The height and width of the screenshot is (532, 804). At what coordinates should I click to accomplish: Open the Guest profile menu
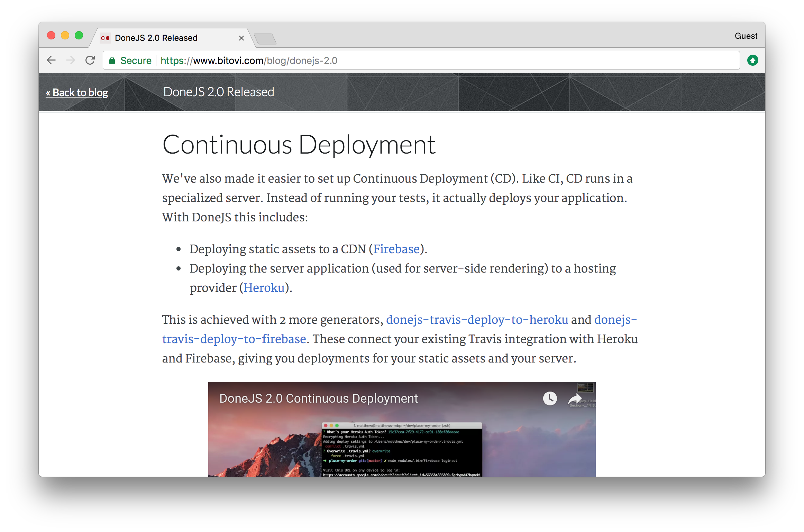746,36
